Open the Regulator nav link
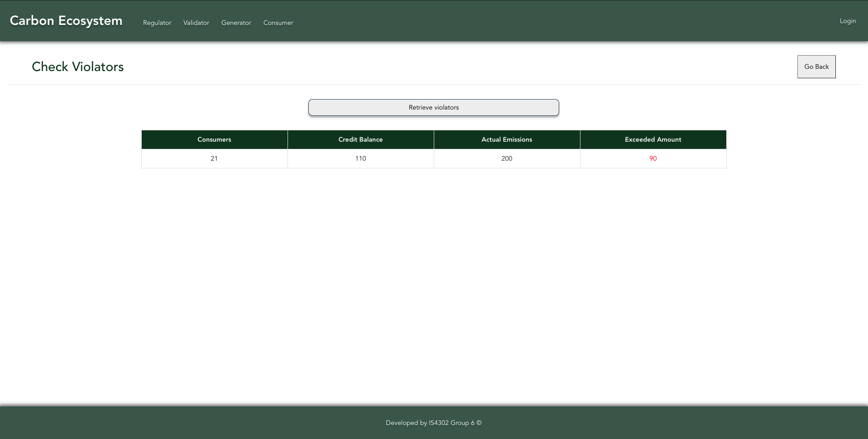The height and width of the screenshot is (439, 868). pos(157,23)
